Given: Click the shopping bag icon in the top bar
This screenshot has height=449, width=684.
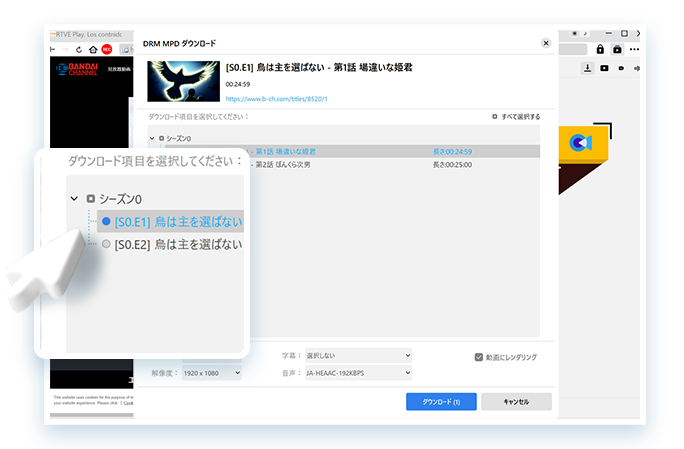Looking at the screenshot, I should pos(617,49).
